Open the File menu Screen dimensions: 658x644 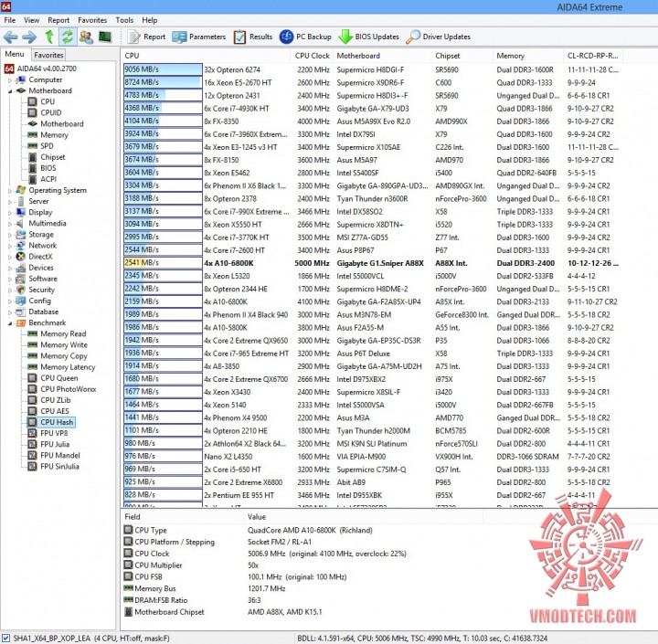10,20
